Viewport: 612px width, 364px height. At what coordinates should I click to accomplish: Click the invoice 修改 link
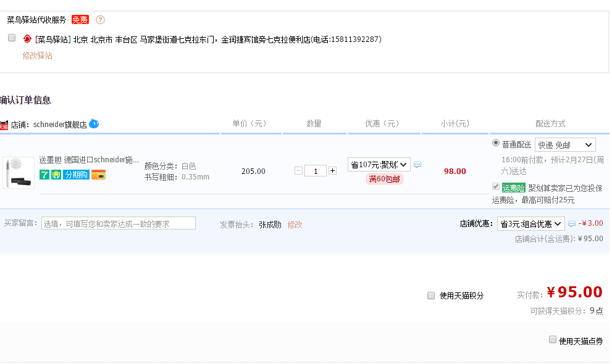pos(295,225)
